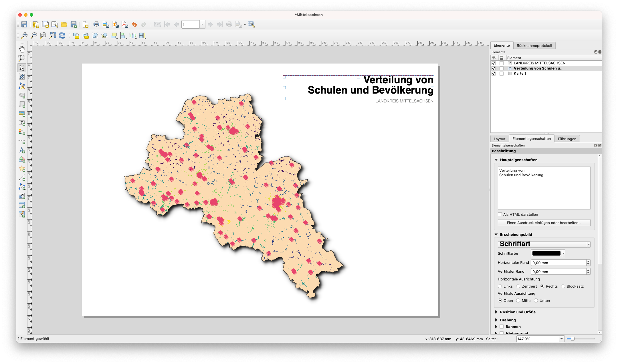
Task: Collapse the Haupteigenschaften section
Action: click(x=496, y=160)
